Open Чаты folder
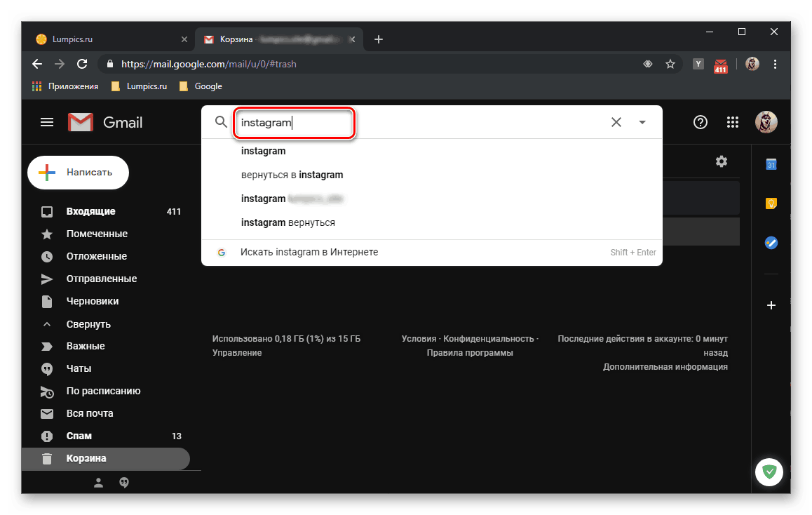The width and height of the screenshot is (812, 515). pos(106,368)
